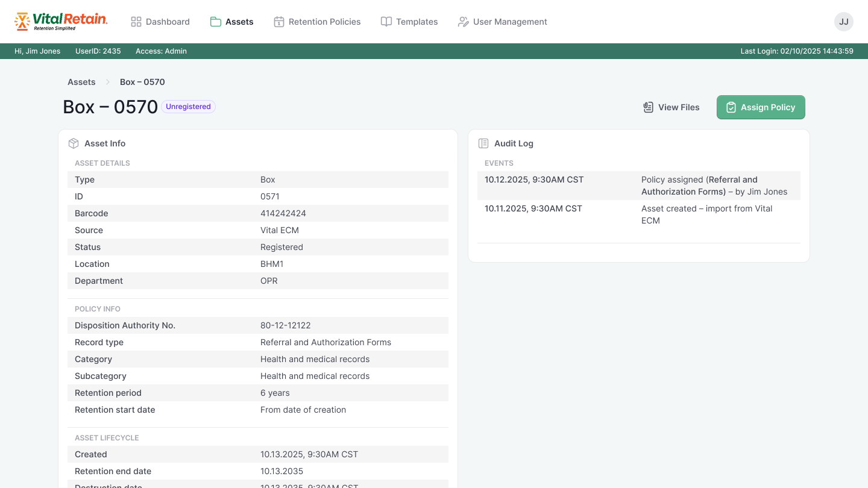Click the Policy assigned audit event description
The width and height of the screenshot is (868, 488).
tap(714, 186)
